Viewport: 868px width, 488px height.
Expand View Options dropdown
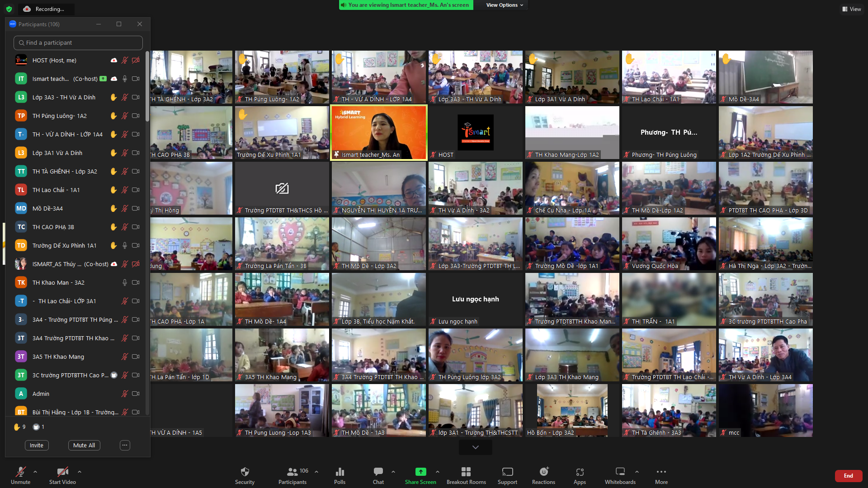pos(505,5)
